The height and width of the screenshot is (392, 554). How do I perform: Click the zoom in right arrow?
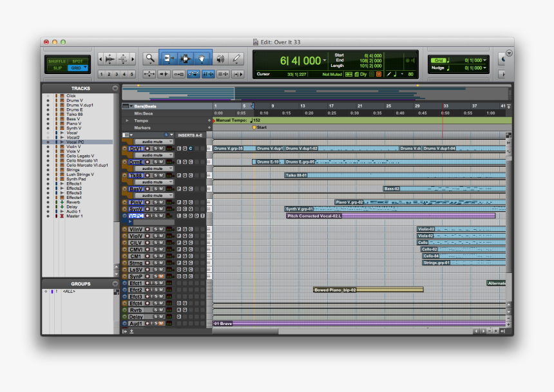[133, 59]
